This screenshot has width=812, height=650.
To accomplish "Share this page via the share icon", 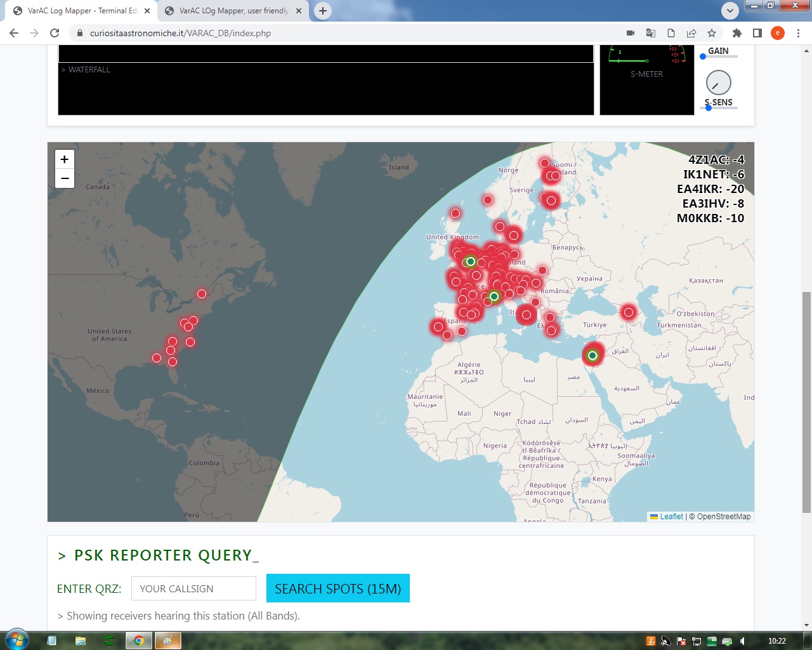I will 691,33.
